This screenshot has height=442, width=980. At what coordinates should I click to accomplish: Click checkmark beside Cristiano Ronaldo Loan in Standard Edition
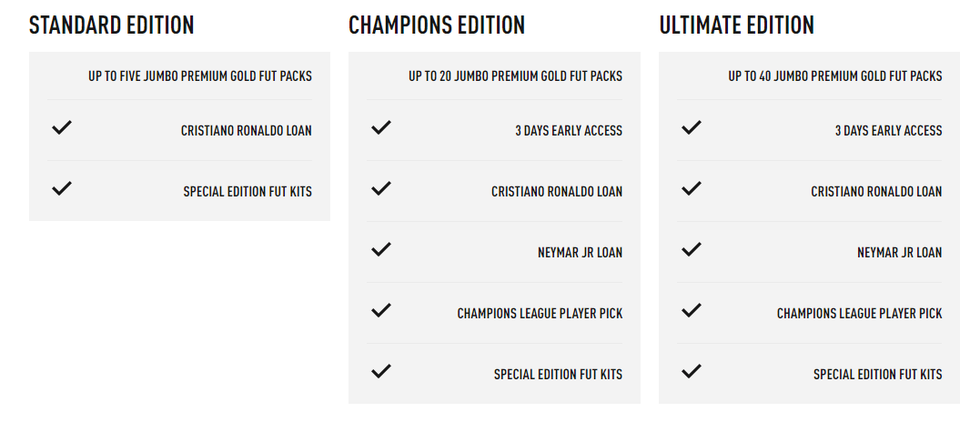(61, 128)
